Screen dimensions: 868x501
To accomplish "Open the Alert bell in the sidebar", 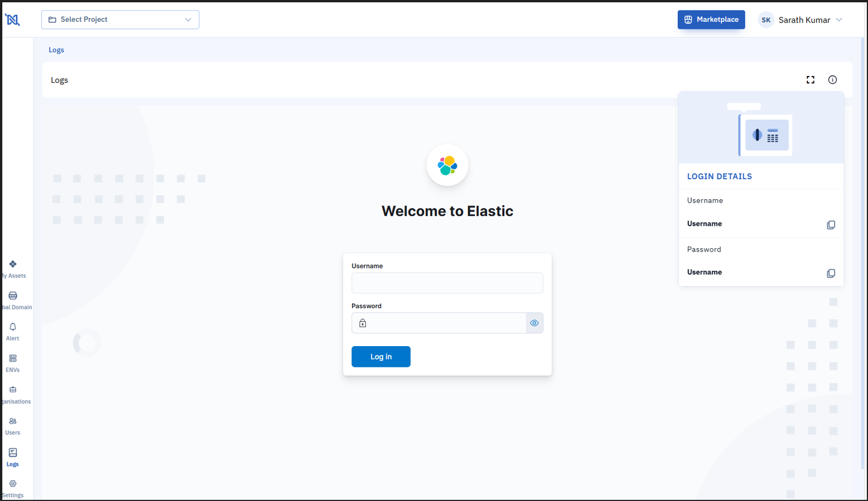I will click(x=13, y=332).
